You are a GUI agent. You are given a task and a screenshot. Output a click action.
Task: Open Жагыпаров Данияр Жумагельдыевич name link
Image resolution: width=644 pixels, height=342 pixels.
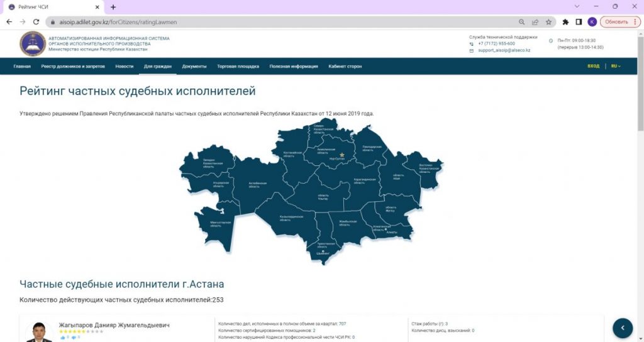point(114,325)
